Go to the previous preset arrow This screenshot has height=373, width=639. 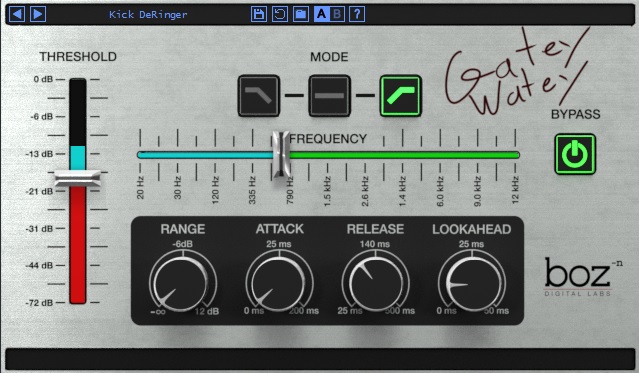(17, 14)
